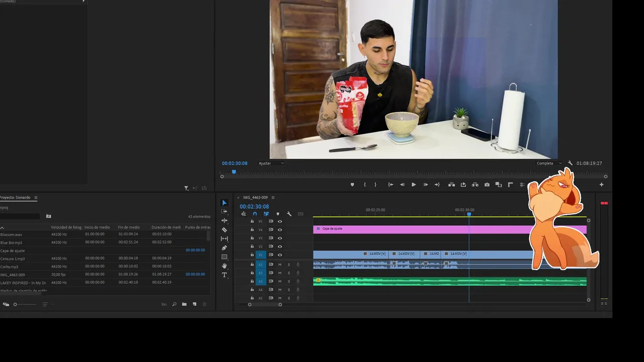644x362 pixels.
Task: Select the Hand tool
Action: 224,266
